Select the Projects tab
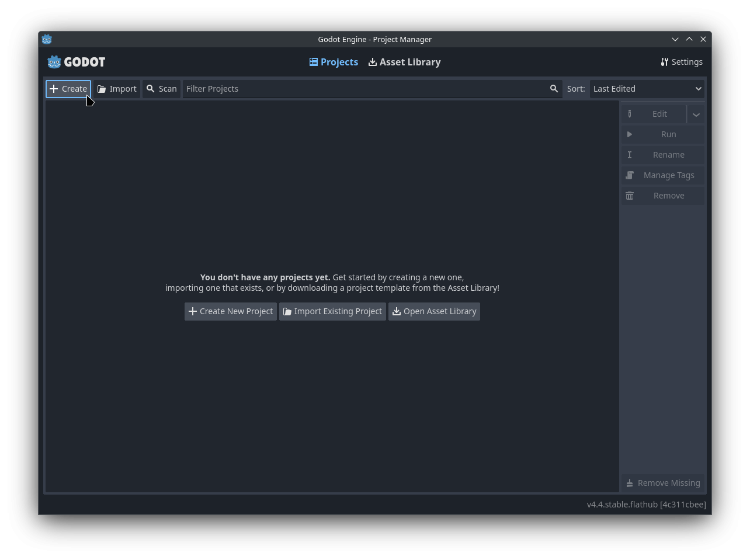The height and width of the screenshot is (560, 750). [334, 62]
